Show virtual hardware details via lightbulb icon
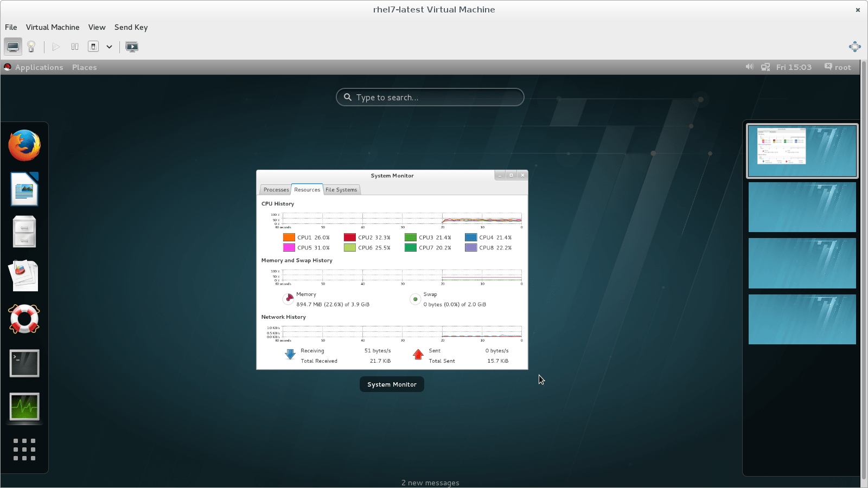The width and height of the screenshot is (868, 488). (31, 47)
